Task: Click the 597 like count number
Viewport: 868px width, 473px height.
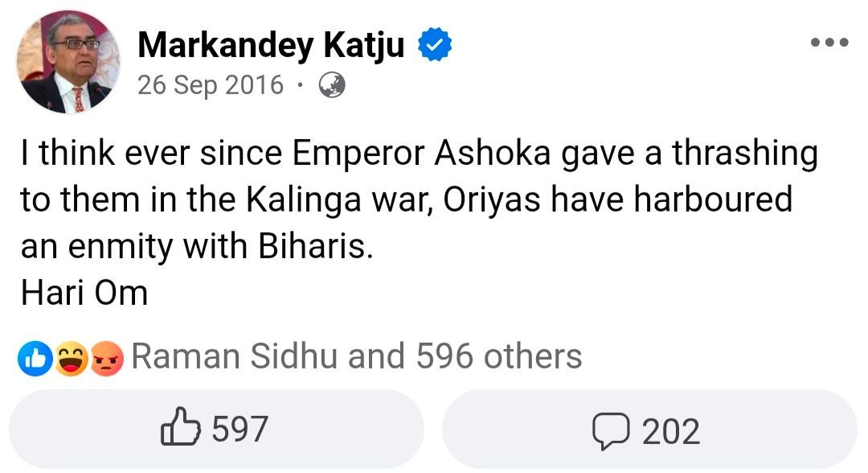Action: point(239,430)
